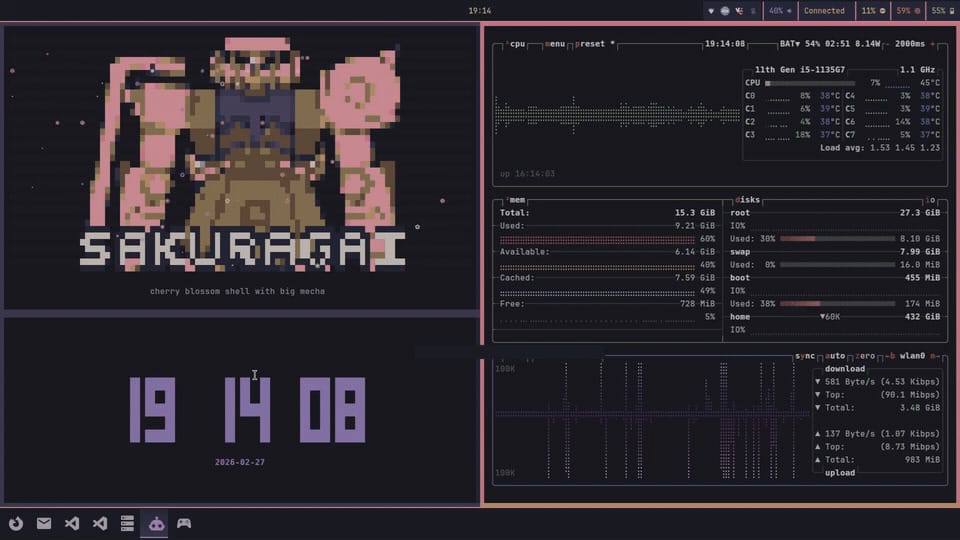The width and height of the screenshot is (960, 540).
Task: Select the purple robot icon in taskbar
Action: tap(156, 523)
